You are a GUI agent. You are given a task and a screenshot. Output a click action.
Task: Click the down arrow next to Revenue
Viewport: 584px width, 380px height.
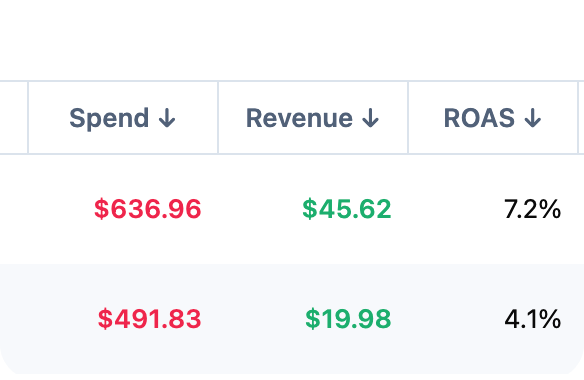point(371,118)
